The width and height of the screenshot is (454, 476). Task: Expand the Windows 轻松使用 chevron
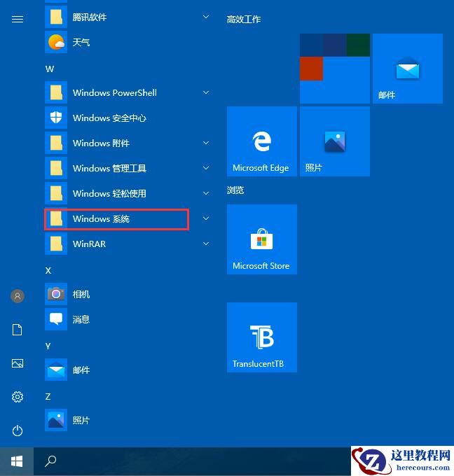tap(206, 193)
